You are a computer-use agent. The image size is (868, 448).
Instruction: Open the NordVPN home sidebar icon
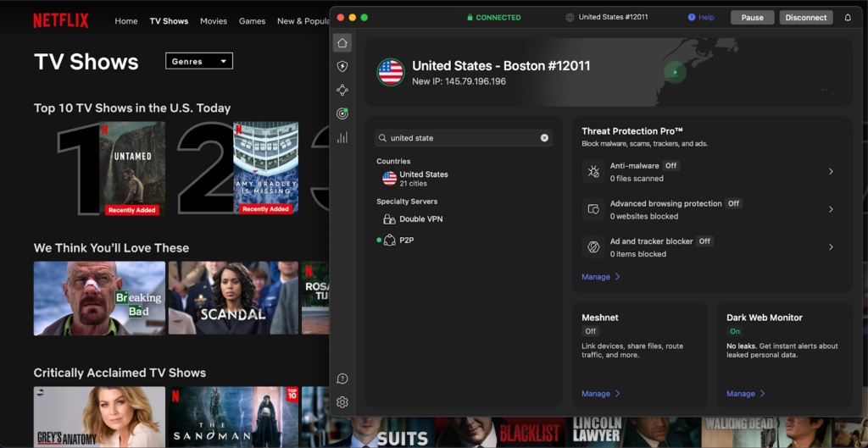click(x=342, y=42)
